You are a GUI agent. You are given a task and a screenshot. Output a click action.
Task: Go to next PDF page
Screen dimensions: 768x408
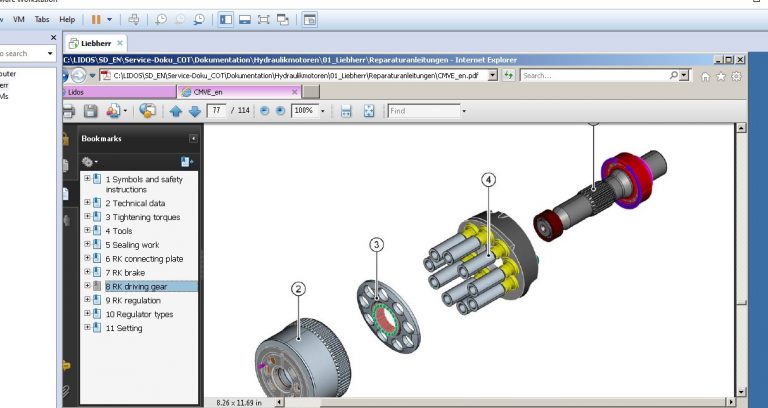coord(194,111)
